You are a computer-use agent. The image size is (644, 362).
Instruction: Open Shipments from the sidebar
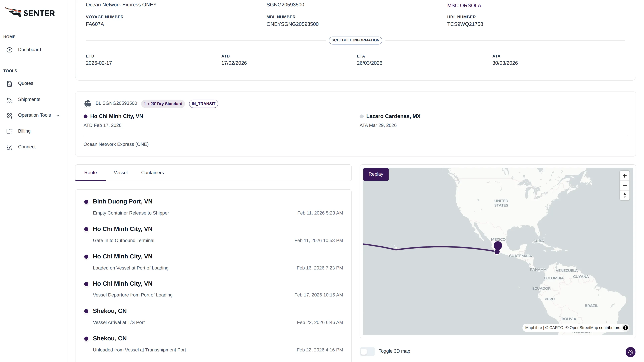pyautogui.click(x=29, y=99)
